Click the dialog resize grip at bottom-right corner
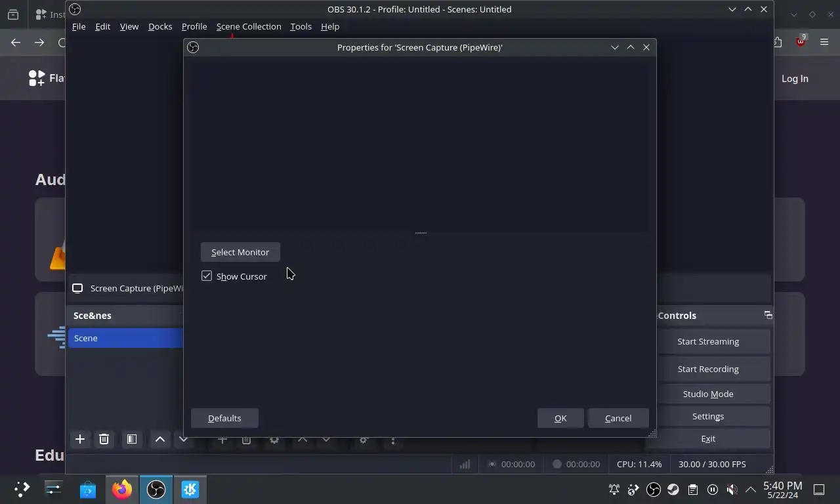This screenshot has width=840, height=504. click(652, 433)
